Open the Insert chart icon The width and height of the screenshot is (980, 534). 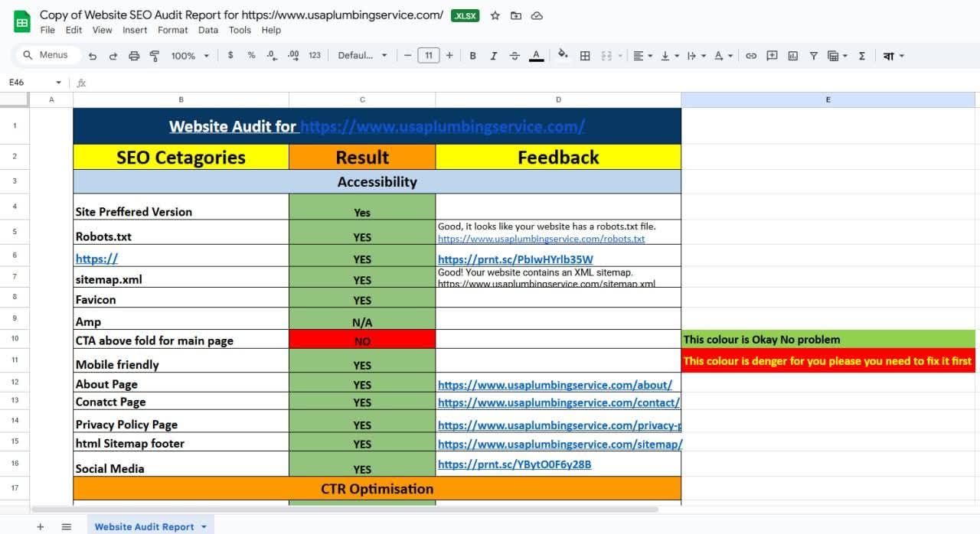coord(792,55)
